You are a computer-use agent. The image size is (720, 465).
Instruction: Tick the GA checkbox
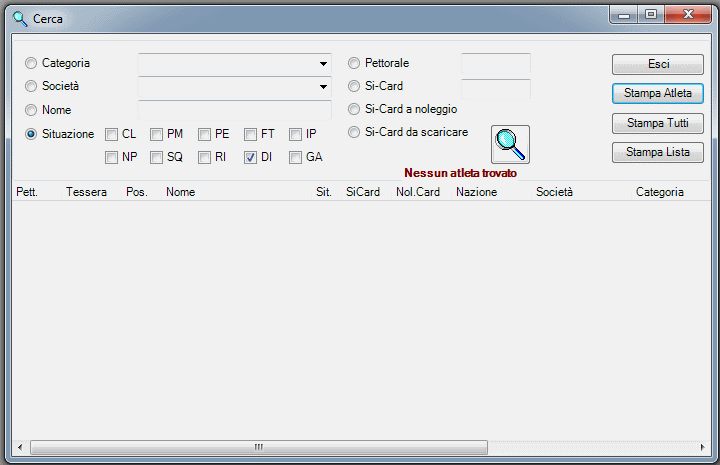point(295,157)
